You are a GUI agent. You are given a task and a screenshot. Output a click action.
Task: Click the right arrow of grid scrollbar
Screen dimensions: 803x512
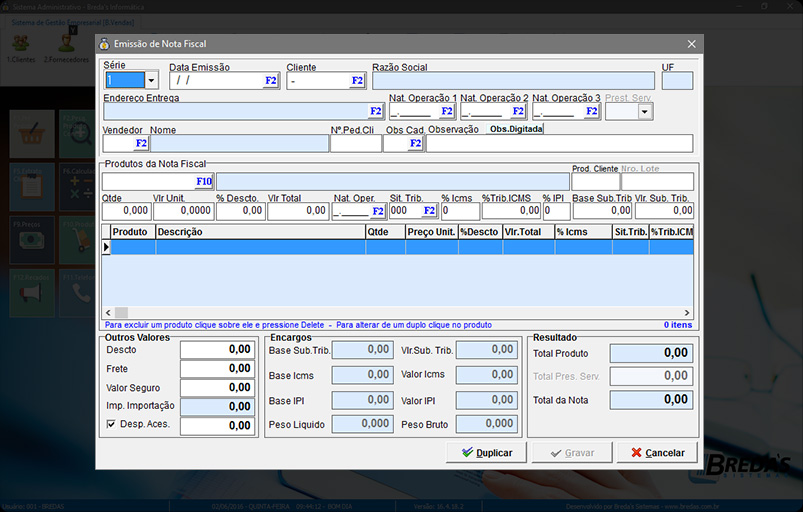[688, 313]
